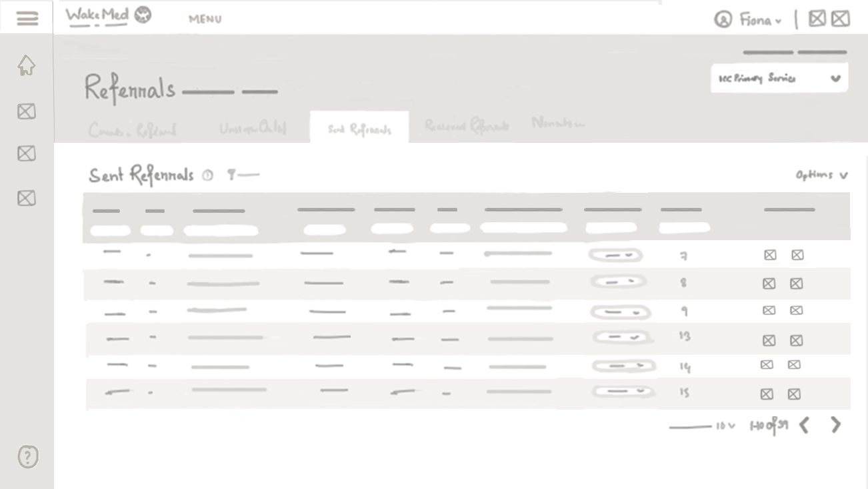Click filter icon next to Sent Referrals heading
Viewport: 868px width, 489px height.
pos(231,175)
